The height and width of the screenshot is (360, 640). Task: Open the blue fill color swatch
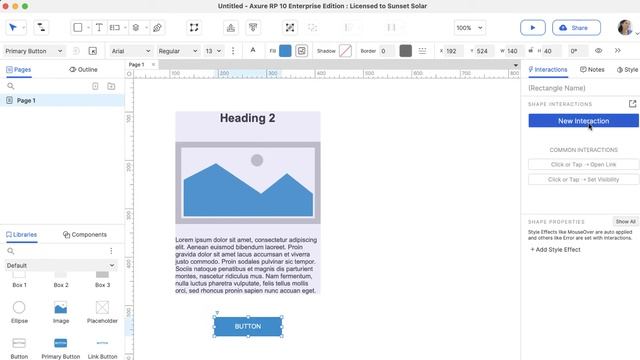click(x=285, y=51)
